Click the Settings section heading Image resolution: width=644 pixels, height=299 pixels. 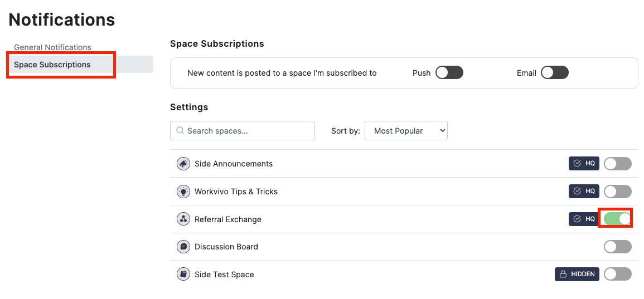189,107
